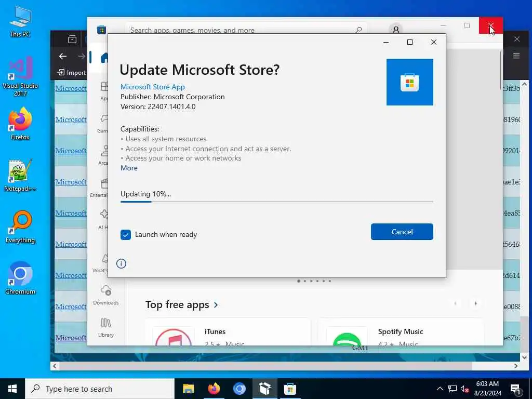
Task: Open the Windows Start menu
Action: (x=12, y=389)
